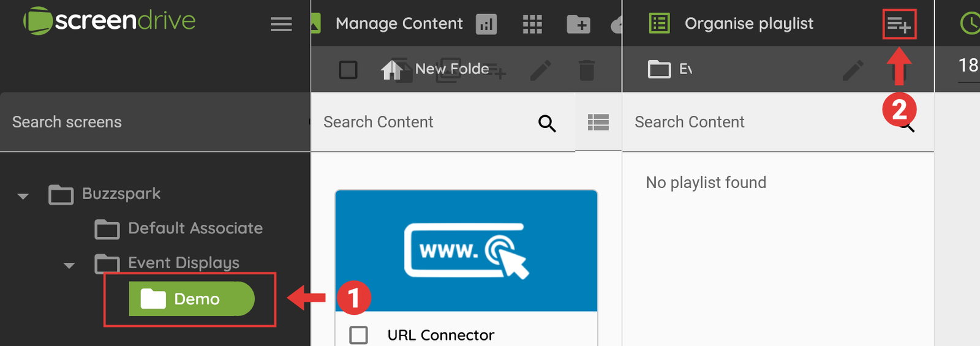Image resolution: width=980 pixels, height=346 pixels.
Task: Check the URL Connector checkbox
Action: 358,335
